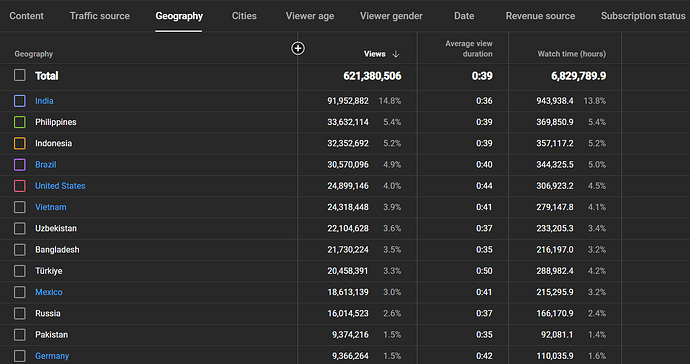Toggle the Philippines green checkbox
This screenshot has width=690, height=364.
20,122
